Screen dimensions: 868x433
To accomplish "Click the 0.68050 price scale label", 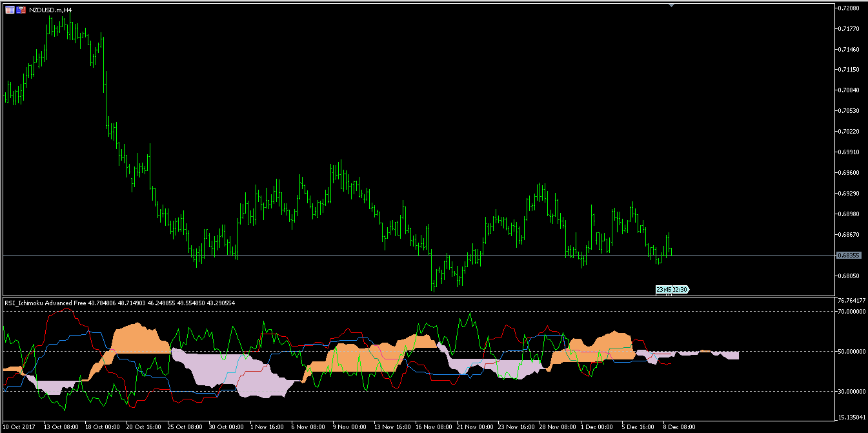I will pyautogui.click(x=850, y=276).
